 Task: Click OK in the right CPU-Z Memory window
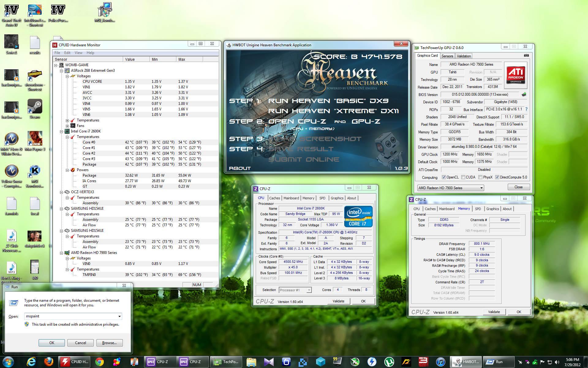click(x=519, y=312)
